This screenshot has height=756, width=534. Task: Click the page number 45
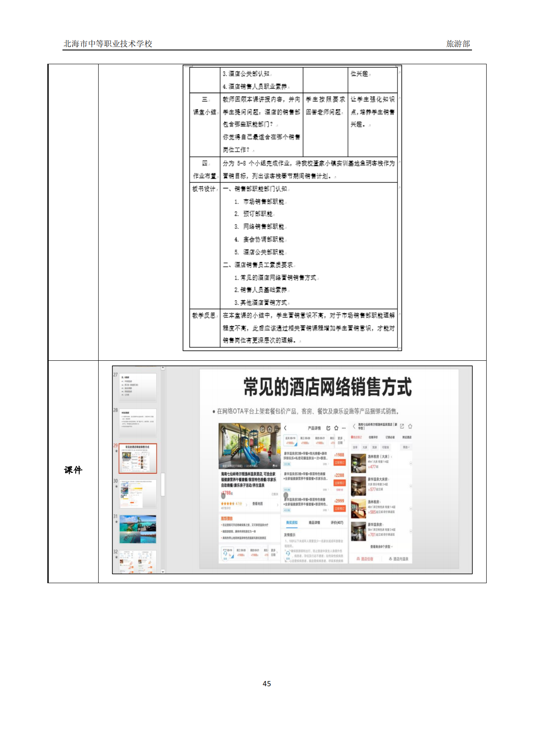[x=267, y=684]
